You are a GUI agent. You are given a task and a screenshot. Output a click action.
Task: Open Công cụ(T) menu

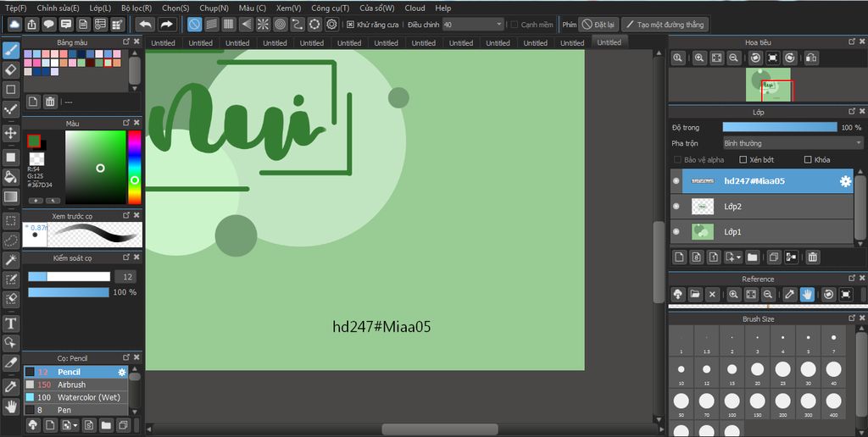(x=331, y=8)
